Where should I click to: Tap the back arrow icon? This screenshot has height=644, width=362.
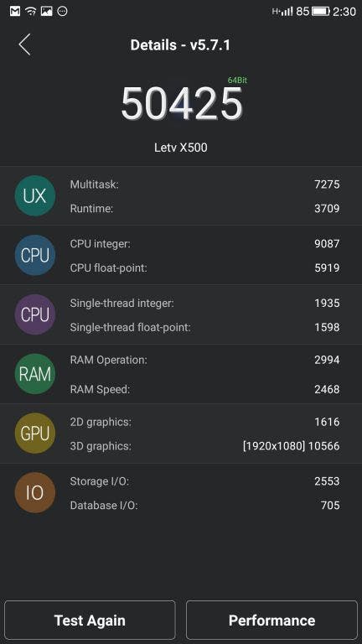point(24,44)
